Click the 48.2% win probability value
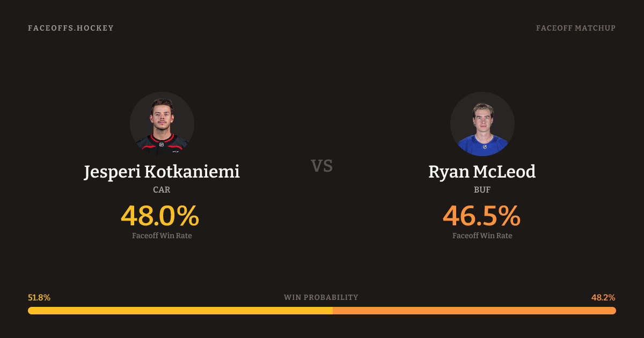The height and width of the screenshot is (338, 644). (603, 297)
